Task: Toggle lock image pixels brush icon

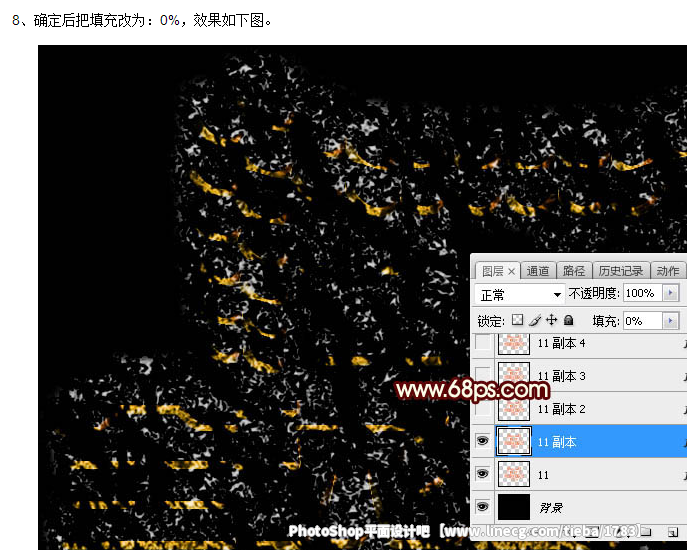Action: [x=535, y=320]
